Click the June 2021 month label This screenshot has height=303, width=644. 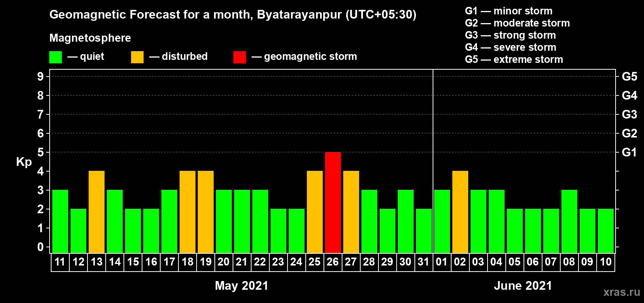click(523, 286)
